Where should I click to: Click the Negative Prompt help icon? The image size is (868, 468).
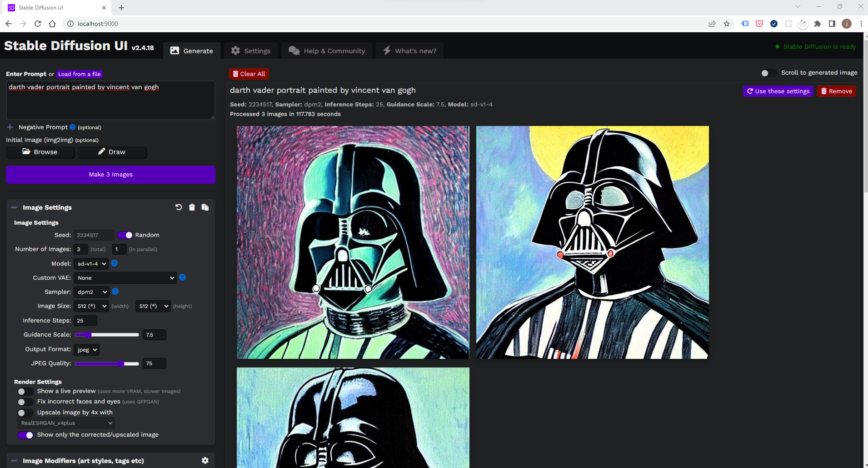(73, 127)
